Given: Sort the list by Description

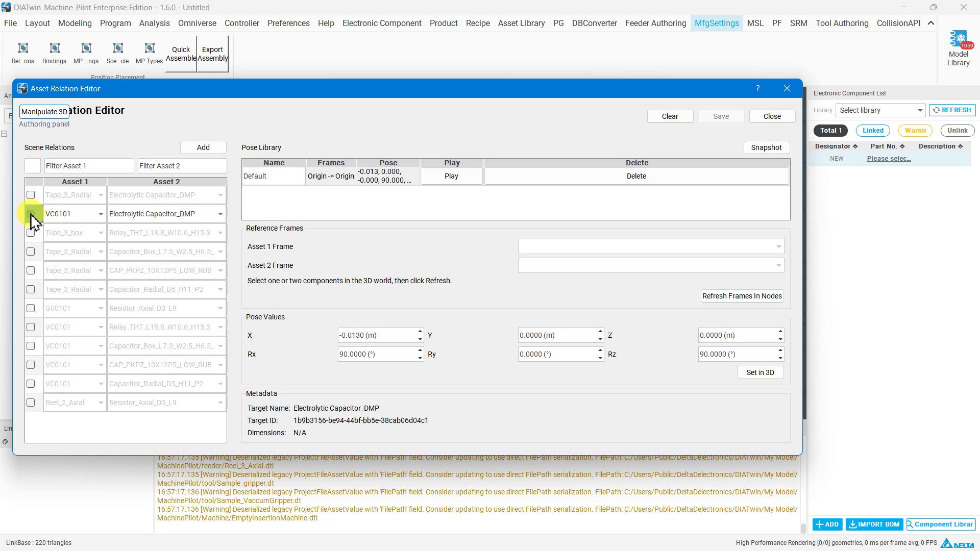Looking at the screenshot, I should coord(941,146).
